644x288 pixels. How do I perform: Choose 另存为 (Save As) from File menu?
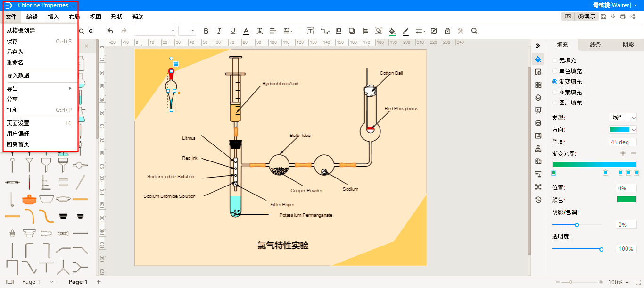[39, 52]
